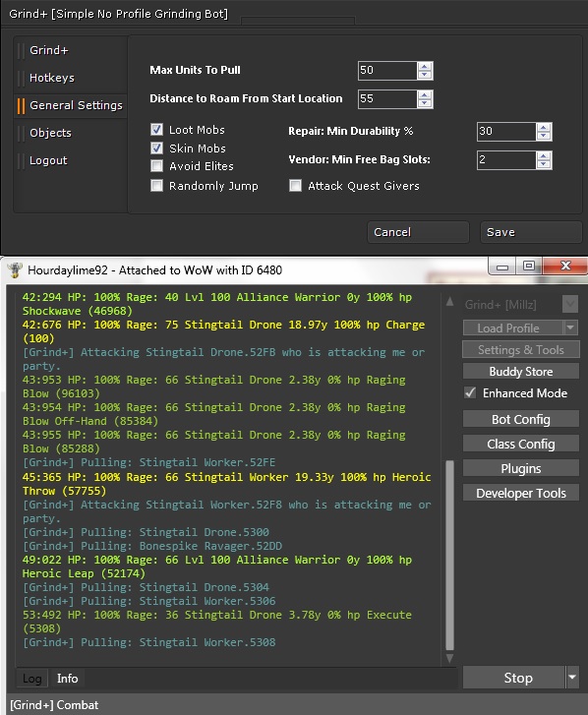Open Settings & Tools
This screenshot has width=588, height=715.
pyautogui.click(x=521, y=350)
